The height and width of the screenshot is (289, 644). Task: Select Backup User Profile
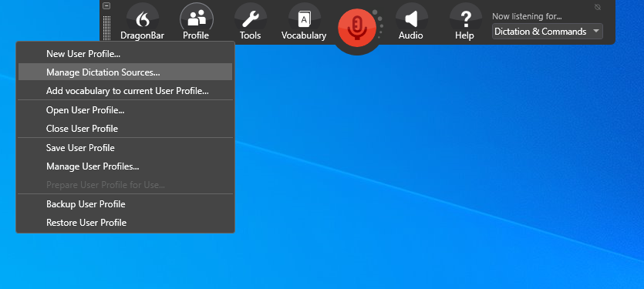(125, 204)
